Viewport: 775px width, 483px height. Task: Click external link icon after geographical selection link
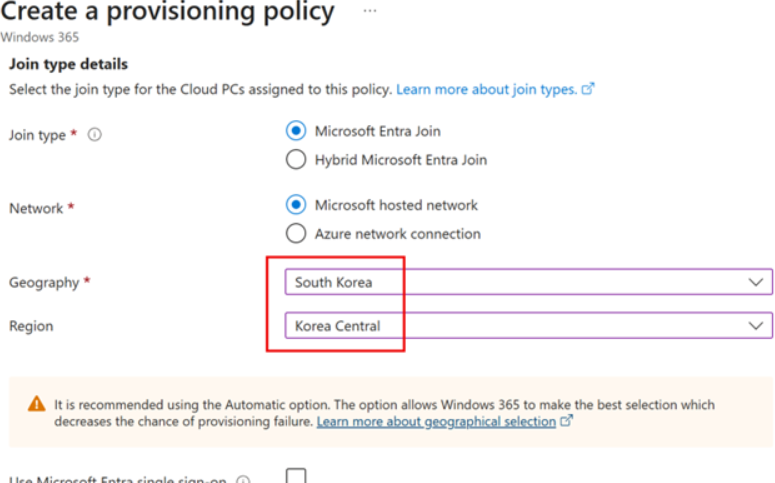pos(566,421)
